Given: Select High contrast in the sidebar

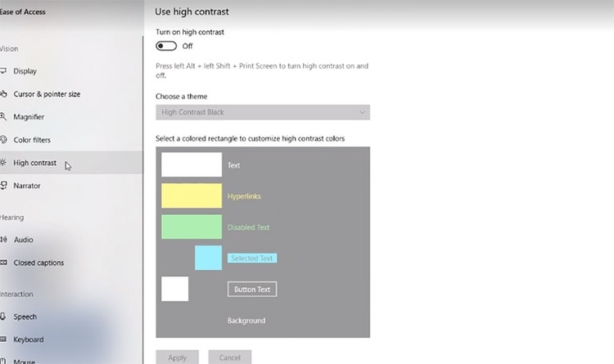Looking at the screenshot, I should point(35,163).
